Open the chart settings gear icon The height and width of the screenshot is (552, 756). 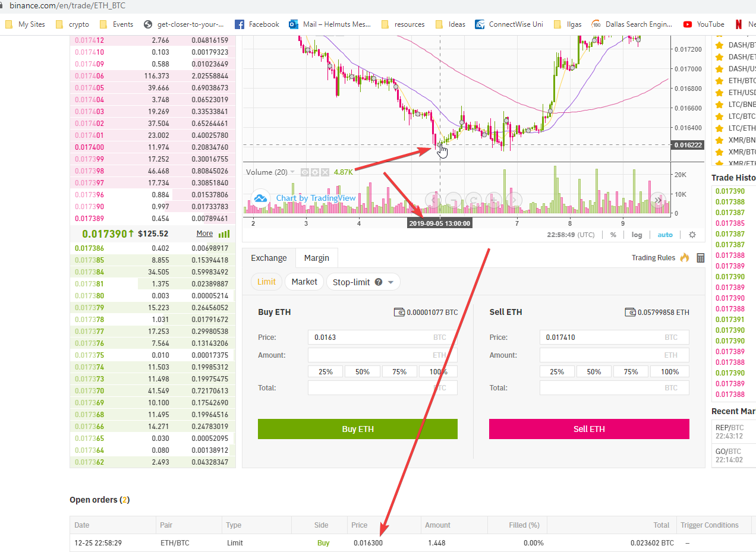click(692, 235)
